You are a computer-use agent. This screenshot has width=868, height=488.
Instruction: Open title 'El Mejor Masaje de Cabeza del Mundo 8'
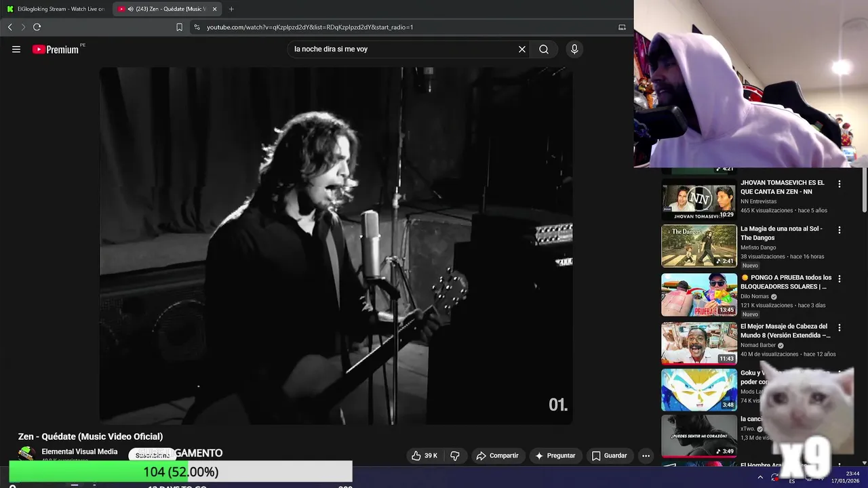pyautogui.click(x=785, y=331)
